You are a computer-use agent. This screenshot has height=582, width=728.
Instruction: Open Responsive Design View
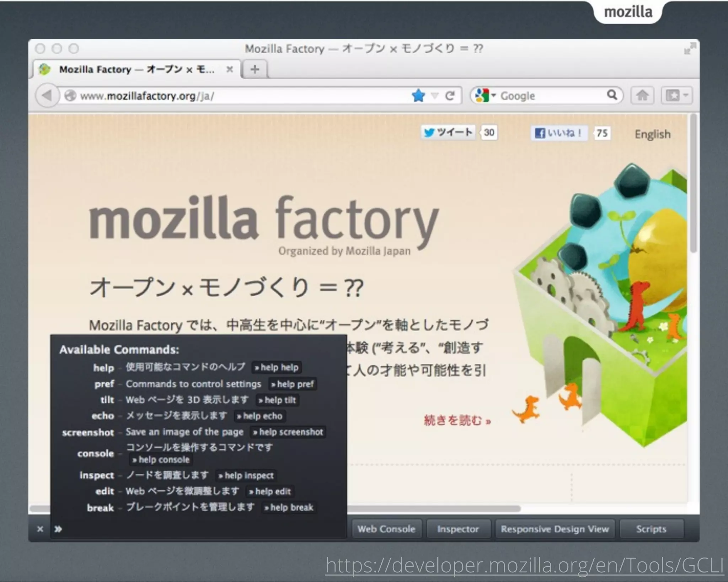coord(555,529)
